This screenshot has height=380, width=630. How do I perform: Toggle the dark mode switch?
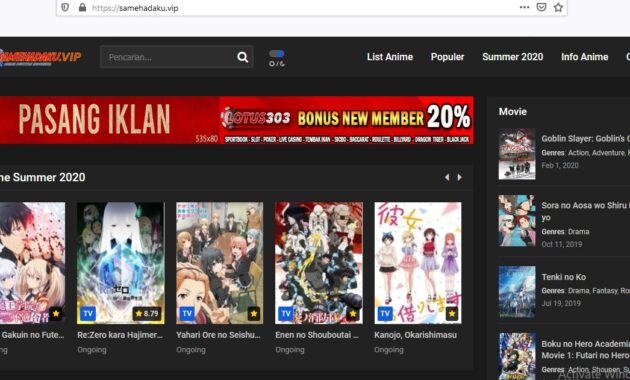[x=277, y=54]
